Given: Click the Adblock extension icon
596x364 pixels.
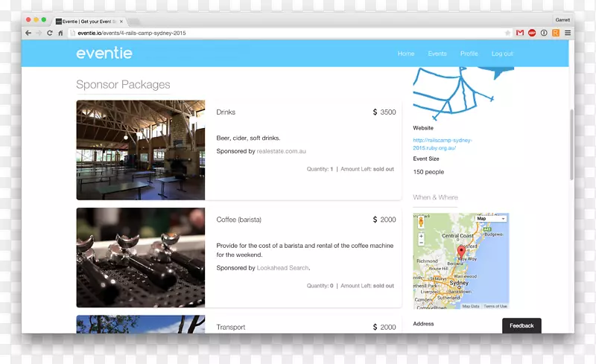Looking at the screenshot, I should point(532,33).
